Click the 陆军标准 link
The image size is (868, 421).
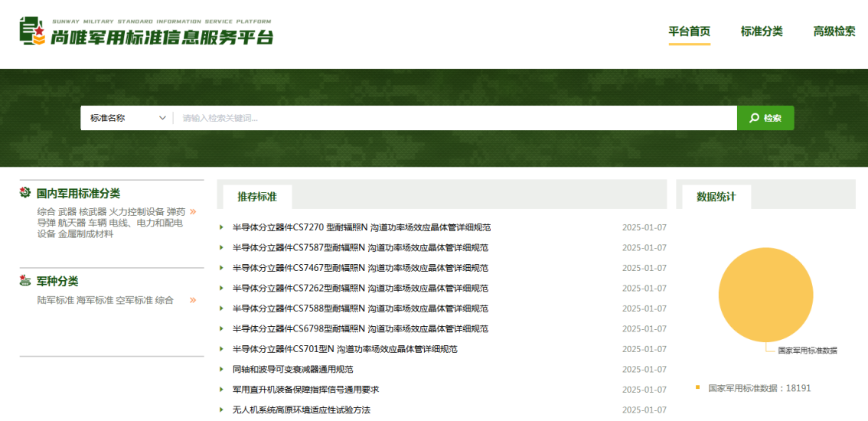[55, 300]
